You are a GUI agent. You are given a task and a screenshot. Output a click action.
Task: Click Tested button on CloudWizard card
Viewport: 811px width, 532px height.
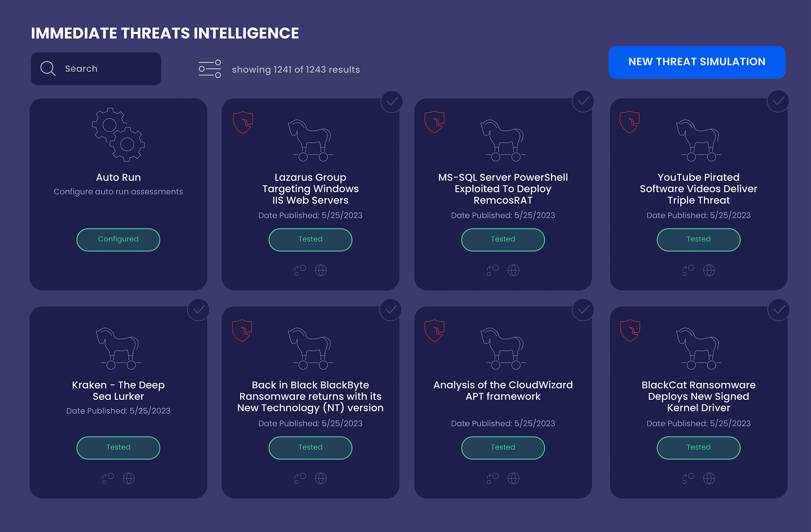pyautogui.click(x=503, y=448)
